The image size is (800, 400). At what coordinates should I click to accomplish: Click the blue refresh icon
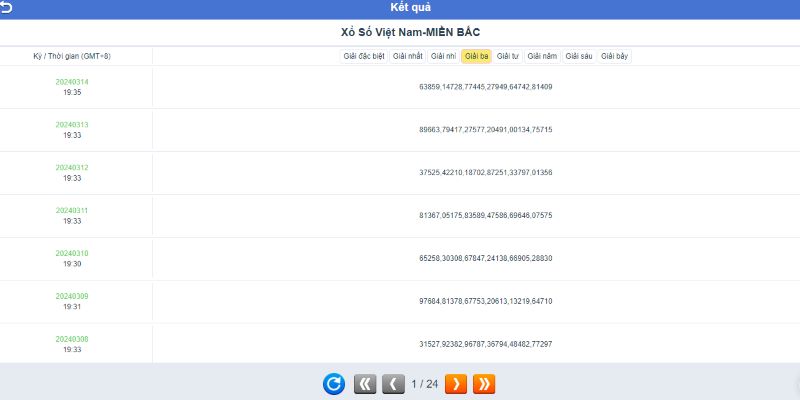pyautogui.click(x=333, y=384)
